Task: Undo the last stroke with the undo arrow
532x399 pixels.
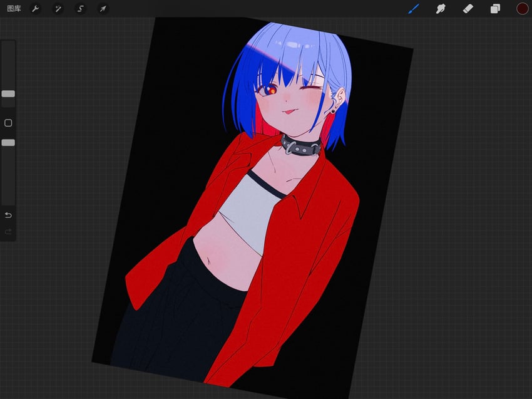Action: [8, 215]
